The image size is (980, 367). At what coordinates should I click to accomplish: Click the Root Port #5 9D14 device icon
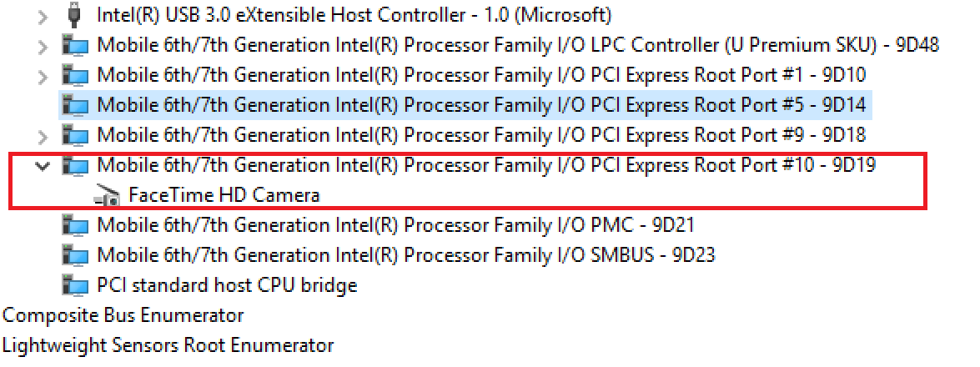click(76, 105)
